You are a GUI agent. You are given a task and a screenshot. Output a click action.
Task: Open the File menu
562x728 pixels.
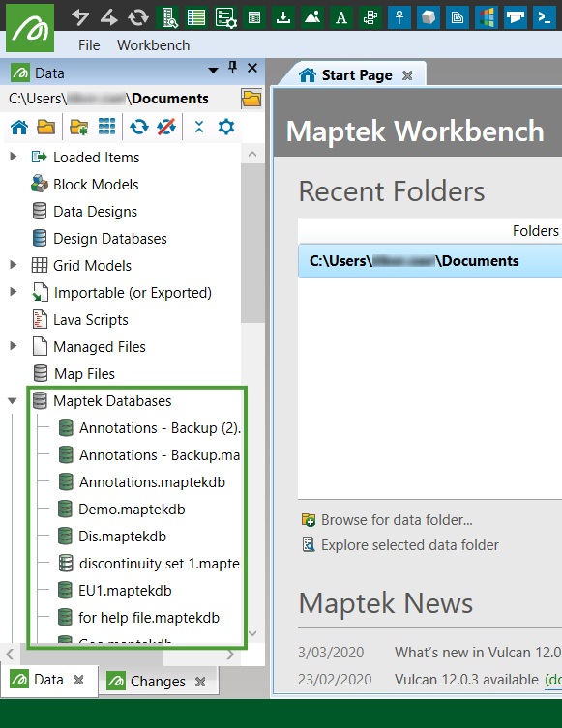pos(89,45)
